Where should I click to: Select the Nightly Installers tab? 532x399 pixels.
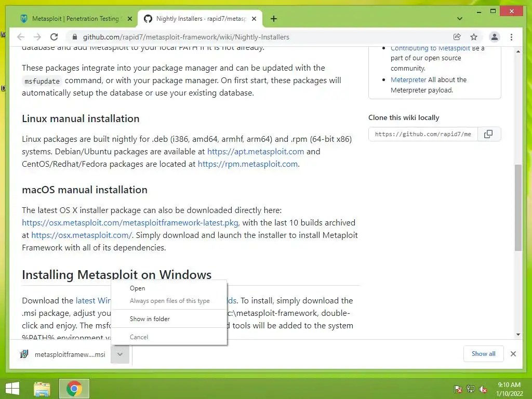click(x=200, y=19)
